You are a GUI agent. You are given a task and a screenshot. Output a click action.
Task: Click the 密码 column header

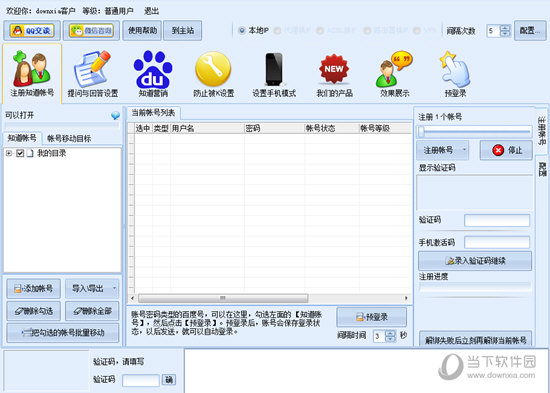274,128
